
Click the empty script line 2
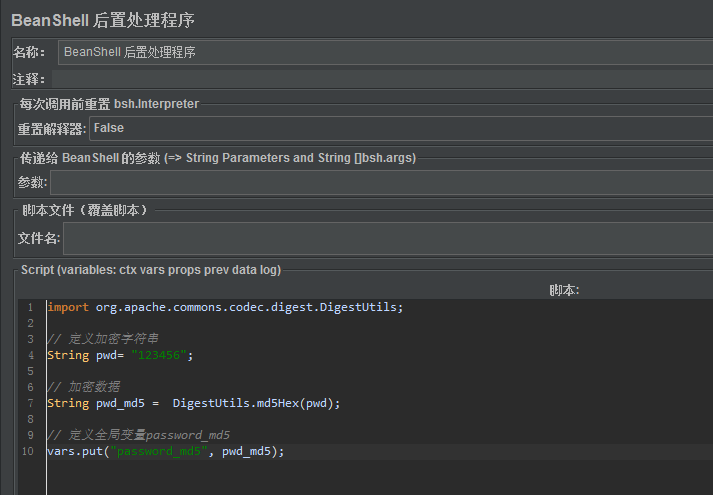click(380, 323)
